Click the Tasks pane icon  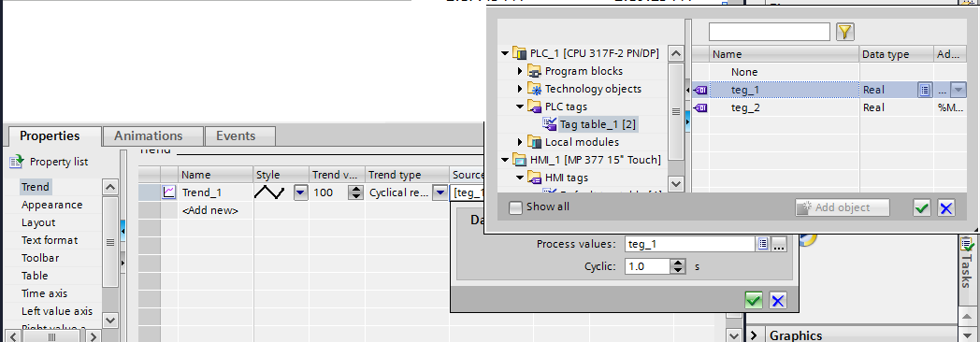point(967,245)
